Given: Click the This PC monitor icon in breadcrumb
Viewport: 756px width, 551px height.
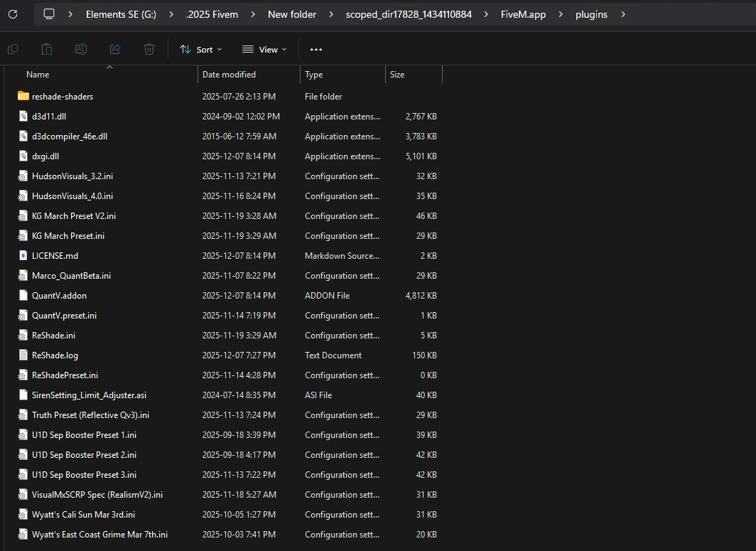Looking at the screenshot, I should (x=49, y=14).
